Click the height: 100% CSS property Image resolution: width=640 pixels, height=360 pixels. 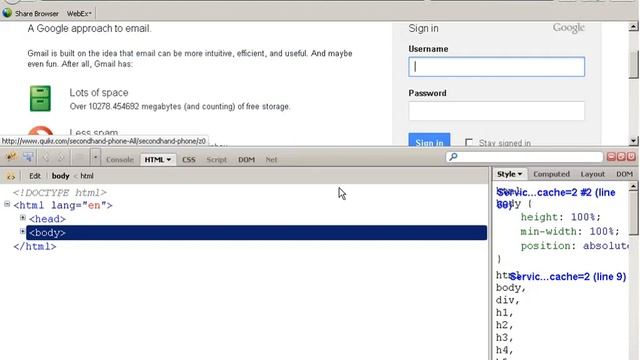click(560, 217)
